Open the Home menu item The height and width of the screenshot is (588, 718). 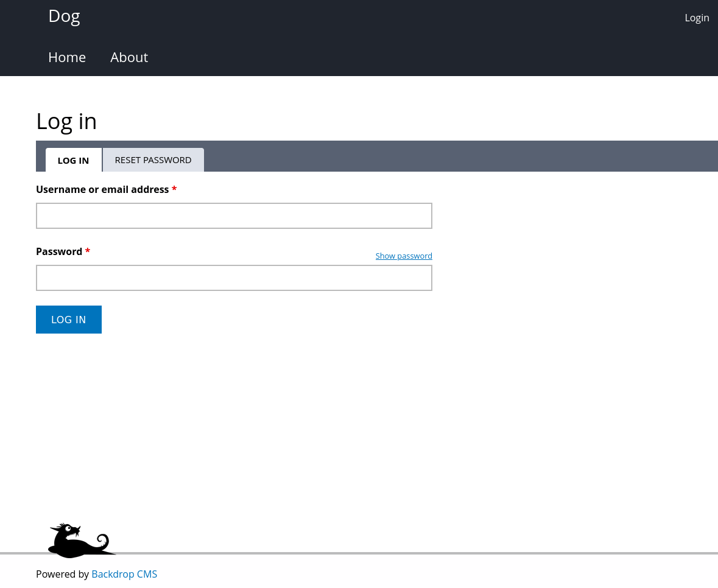(x=67, y=57)
